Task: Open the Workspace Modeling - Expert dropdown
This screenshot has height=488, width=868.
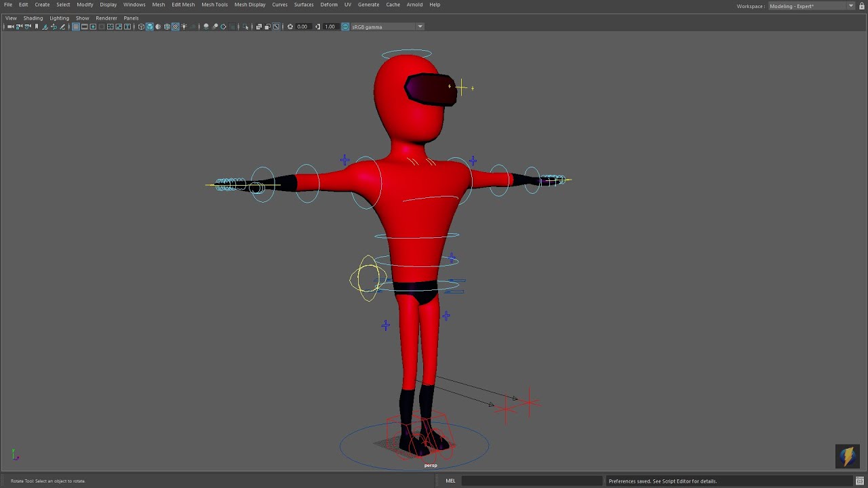Action: click(x=811, y=6)
